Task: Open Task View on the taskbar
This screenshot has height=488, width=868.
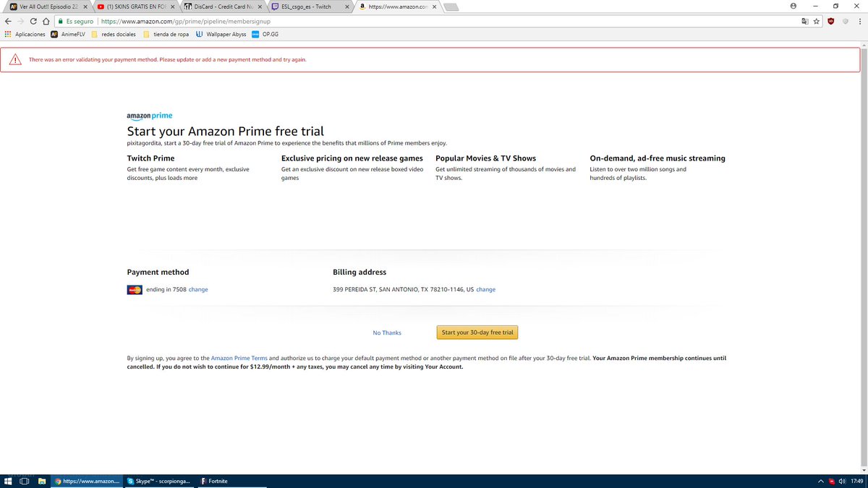Action: [25, 481]
